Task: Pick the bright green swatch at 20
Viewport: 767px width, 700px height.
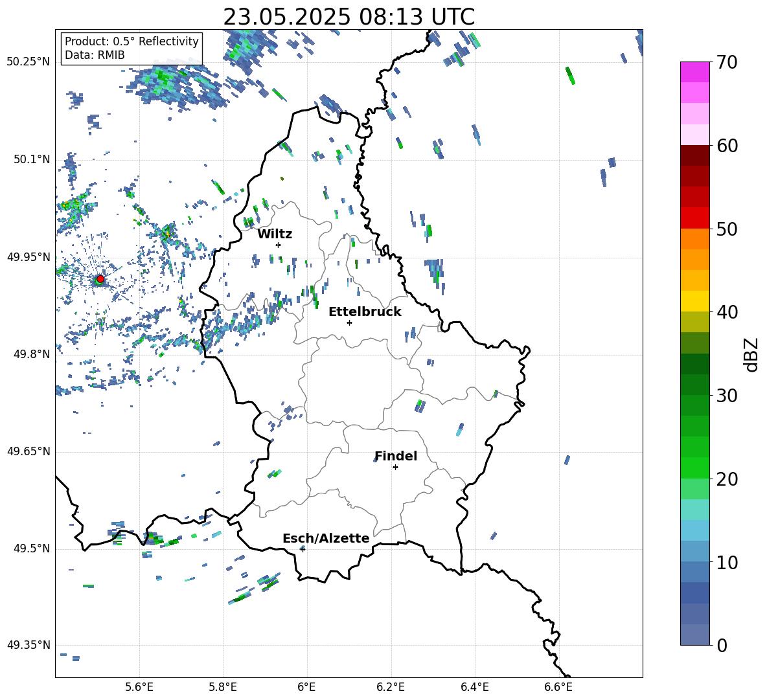Action: point(694,468)
